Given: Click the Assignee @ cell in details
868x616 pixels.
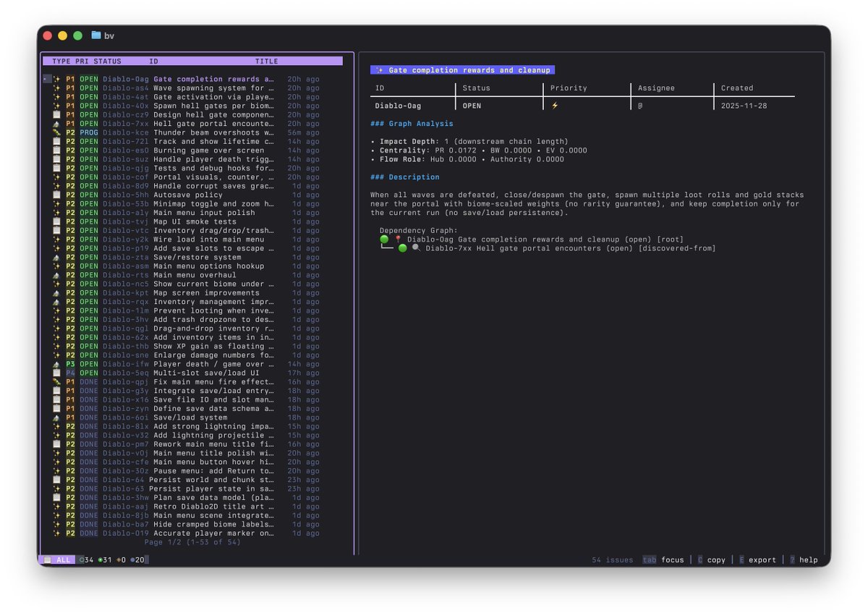Looking at the screenshot, I should coord(640,106).
